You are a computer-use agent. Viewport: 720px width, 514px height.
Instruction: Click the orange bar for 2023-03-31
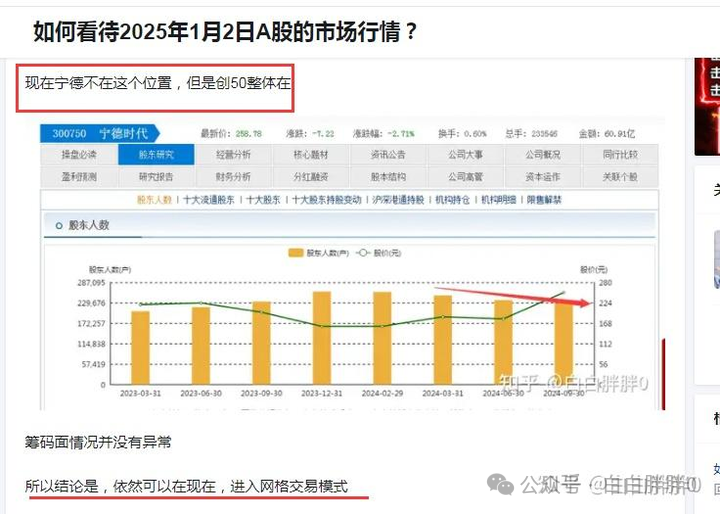[x=141, y=348]
